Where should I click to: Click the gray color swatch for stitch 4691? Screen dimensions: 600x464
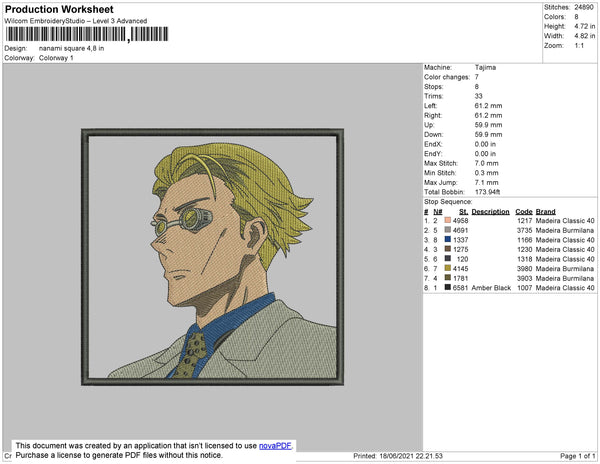(x=447, y=230)
